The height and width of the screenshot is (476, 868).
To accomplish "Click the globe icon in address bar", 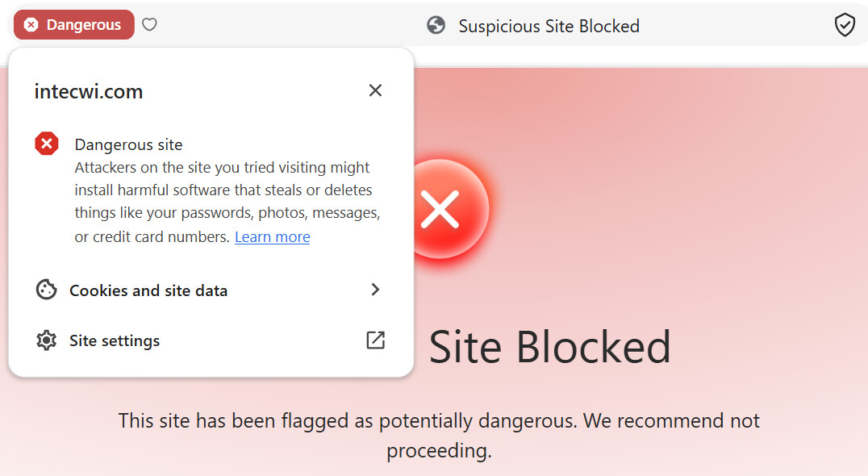I will 436,26.
